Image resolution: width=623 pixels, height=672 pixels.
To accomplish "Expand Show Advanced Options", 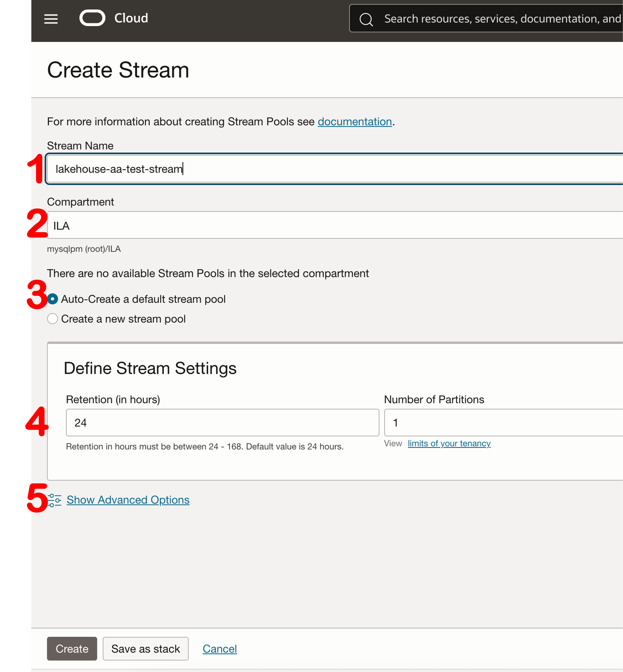I will pos(128,500).
